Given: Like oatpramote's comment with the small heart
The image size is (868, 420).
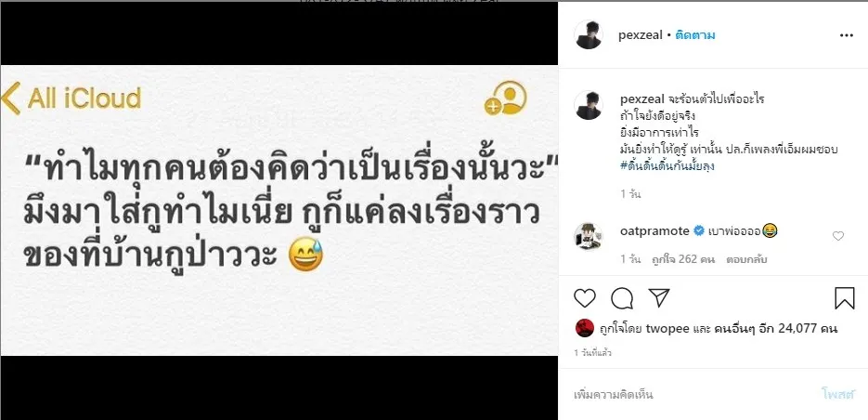Looking at the screenshot, I should (838, 236).
